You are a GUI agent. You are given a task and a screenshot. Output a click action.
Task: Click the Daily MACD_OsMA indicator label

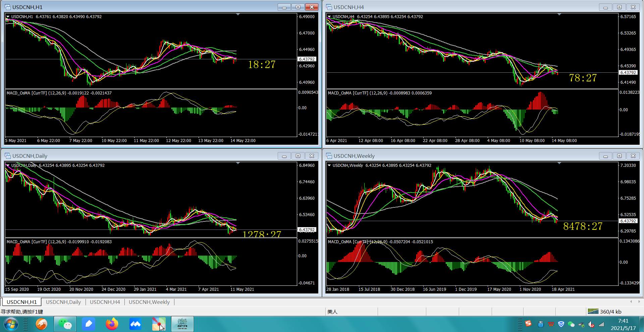pos(59,242)
